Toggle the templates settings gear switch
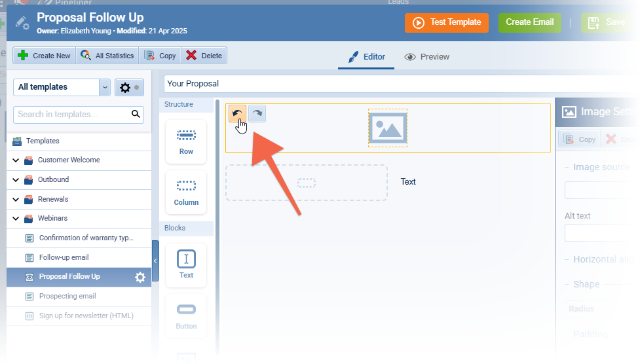Image resolution: width=640 pixels, height=364 pixels. [x=129, y=87]
